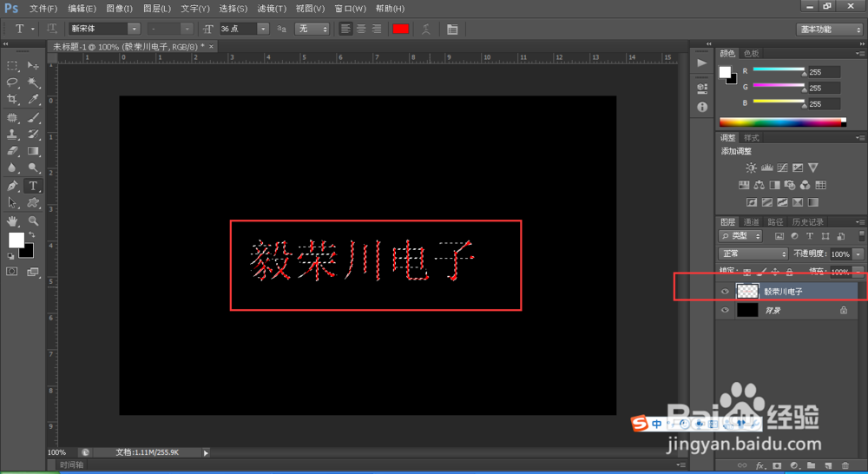Open the font family dropdown 新宋体

coord(134,29)
